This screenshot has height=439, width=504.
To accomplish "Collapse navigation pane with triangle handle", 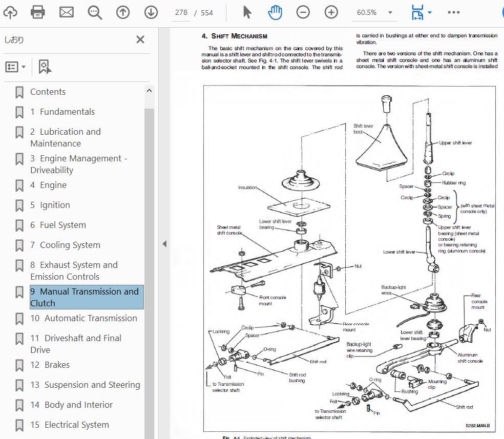I will pyautogui.click(x=164, y=244).
